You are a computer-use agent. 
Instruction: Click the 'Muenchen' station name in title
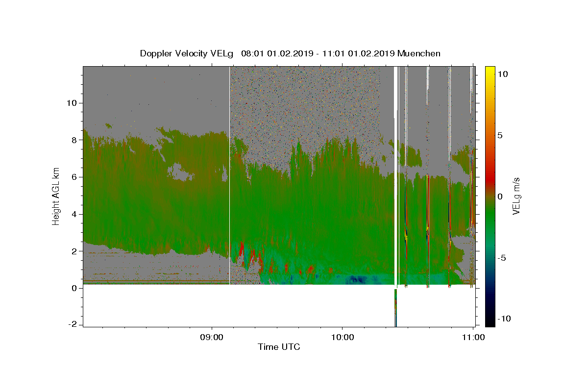click(x=419, y=53)
